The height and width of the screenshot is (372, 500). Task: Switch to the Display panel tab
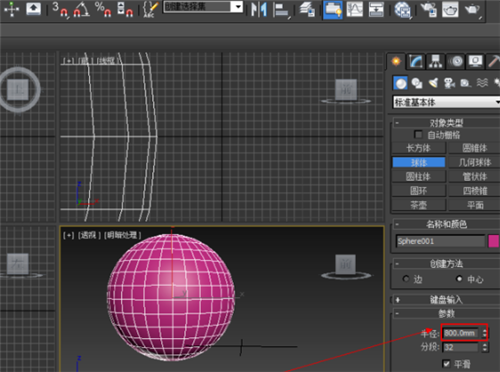click(x=476, y=61)
